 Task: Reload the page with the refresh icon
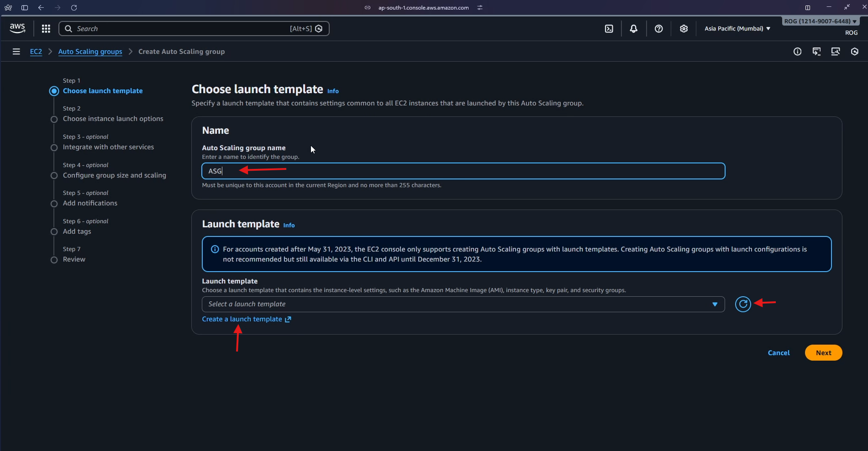74,7
